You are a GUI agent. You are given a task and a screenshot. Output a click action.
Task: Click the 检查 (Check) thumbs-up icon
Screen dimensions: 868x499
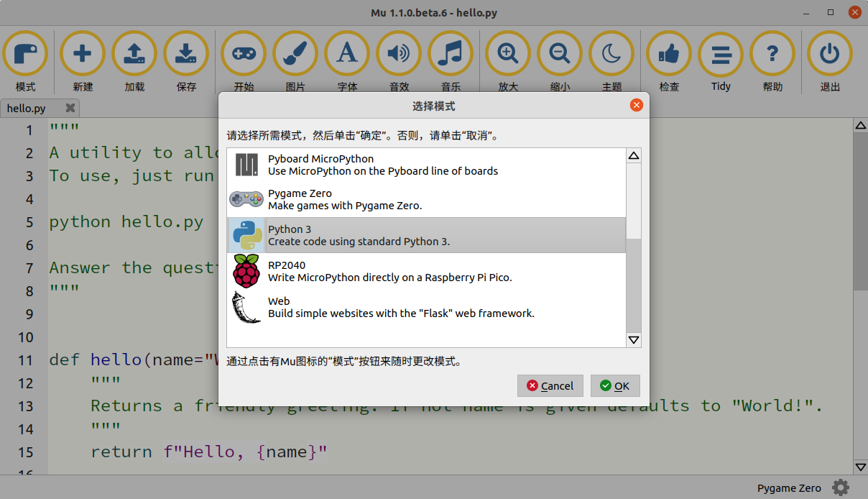pyautogui.click(x=669, y=54)
